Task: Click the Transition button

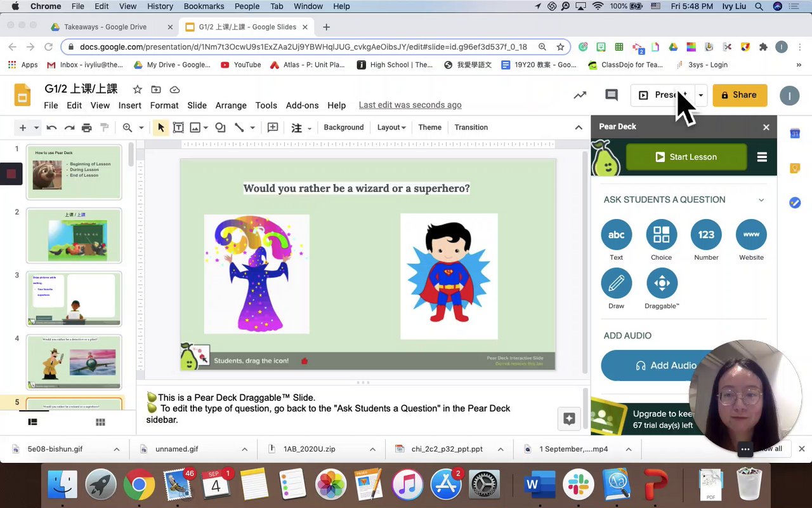Action: (x=471, y=128)
